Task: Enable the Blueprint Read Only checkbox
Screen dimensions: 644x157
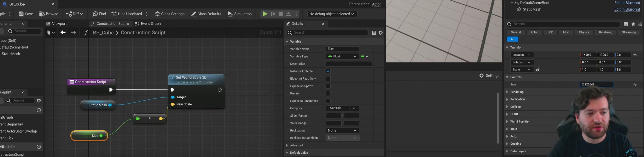Action: (328, 79)
